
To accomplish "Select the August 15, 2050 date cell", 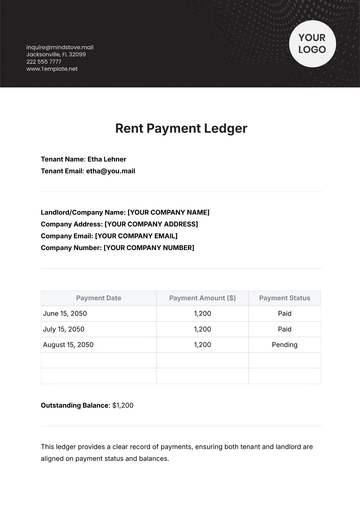I will tap(98, 345).
